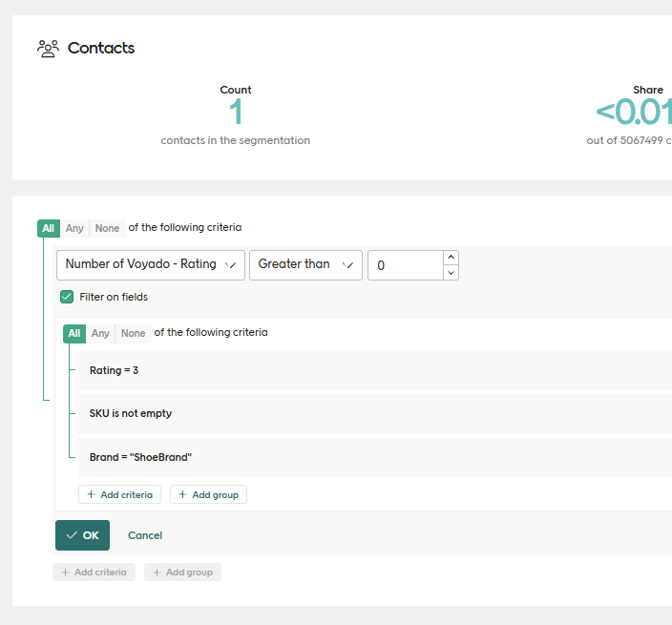The width and height of the screenshot is (672, 625).
Task: Click Add criteria in the nested filter group
Action: point(119,495)
